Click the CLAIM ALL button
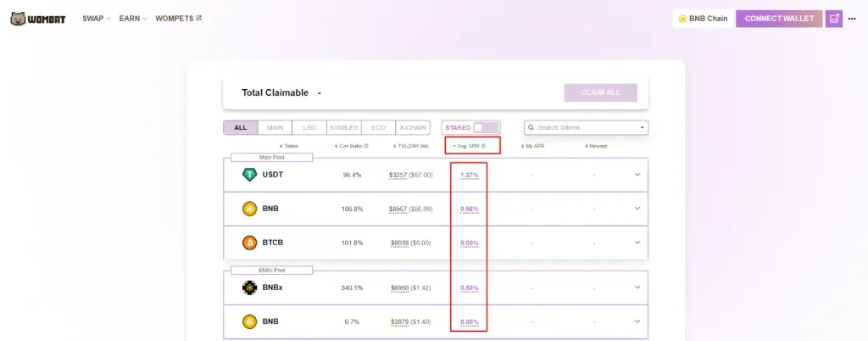 coord(601,93)
